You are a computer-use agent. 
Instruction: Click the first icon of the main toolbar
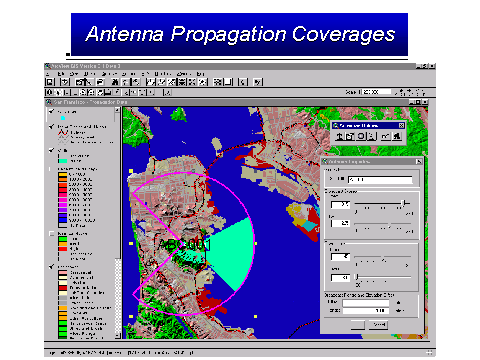point(50,82)
